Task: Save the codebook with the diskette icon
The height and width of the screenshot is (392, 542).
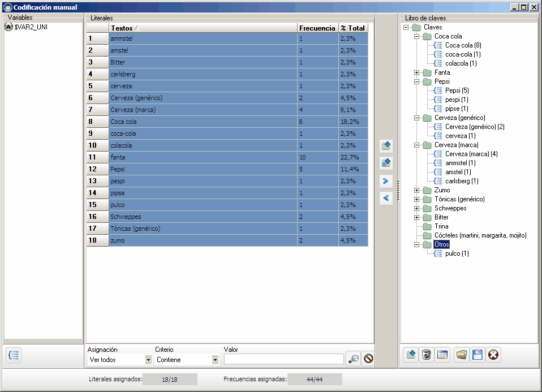Action: [x=478, y=355]
